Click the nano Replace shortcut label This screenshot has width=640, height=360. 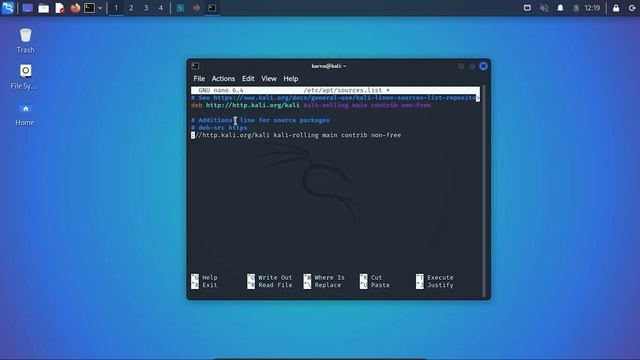(328, 285)
